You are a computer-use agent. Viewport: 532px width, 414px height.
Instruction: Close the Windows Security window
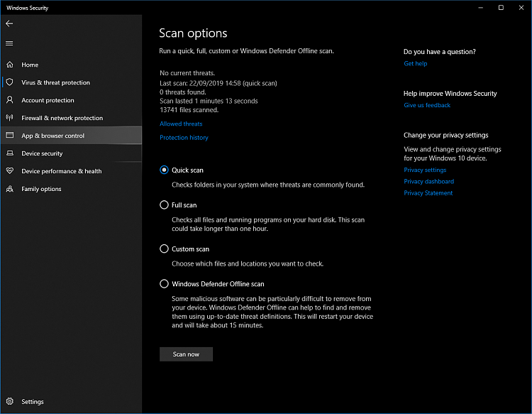[521, 8]
